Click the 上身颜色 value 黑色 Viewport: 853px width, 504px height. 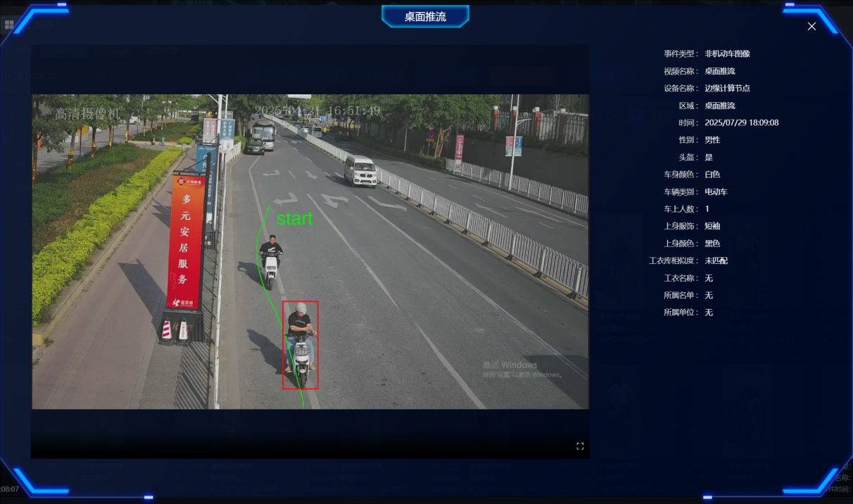(x=712, y=244)
